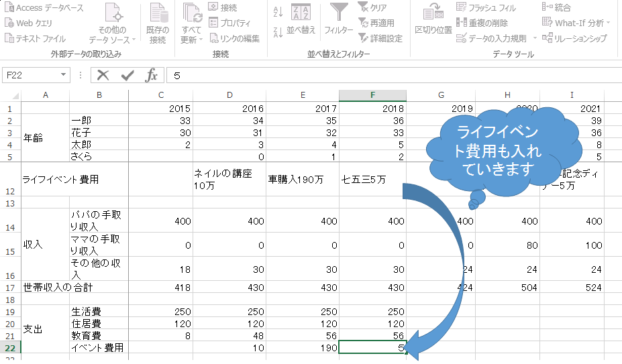Click cell 花子 in column B
Image resolution: width=622 pixels, height=364 pixels.
[99, 133]
